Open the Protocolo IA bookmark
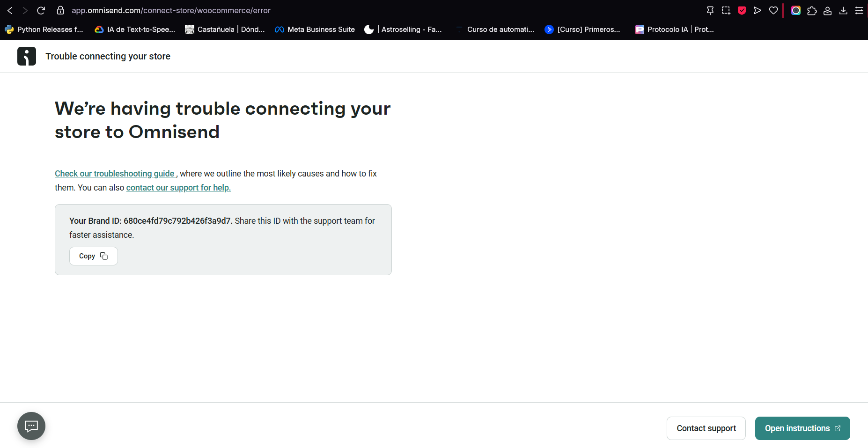This screenshot has height=448, width=868. pos(674,29)
